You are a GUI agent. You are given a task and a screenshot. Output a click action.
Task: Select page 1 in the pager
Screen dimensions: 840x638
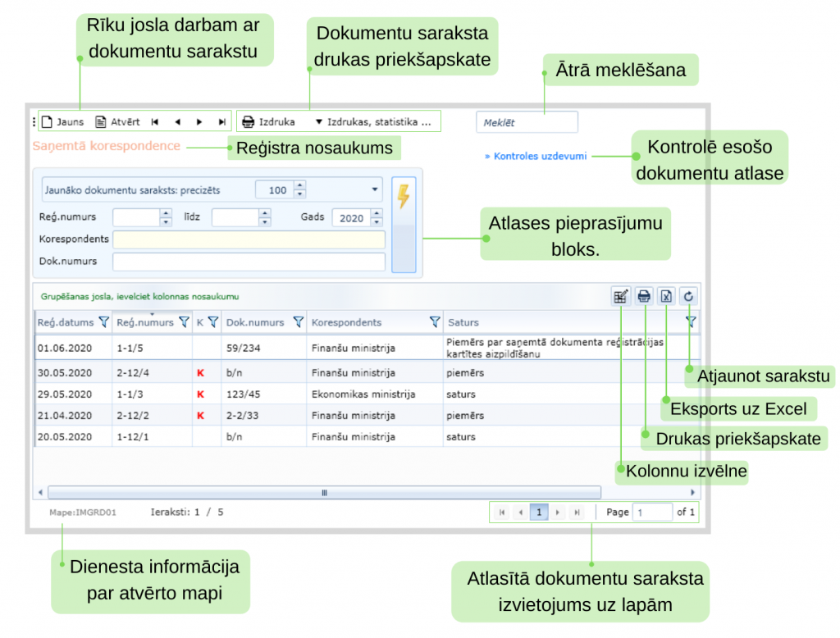coord(538,512)
